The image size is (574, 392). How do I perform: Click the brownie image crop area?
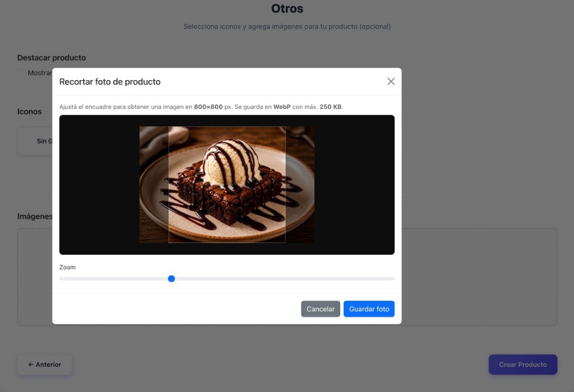tap(227, 185)
